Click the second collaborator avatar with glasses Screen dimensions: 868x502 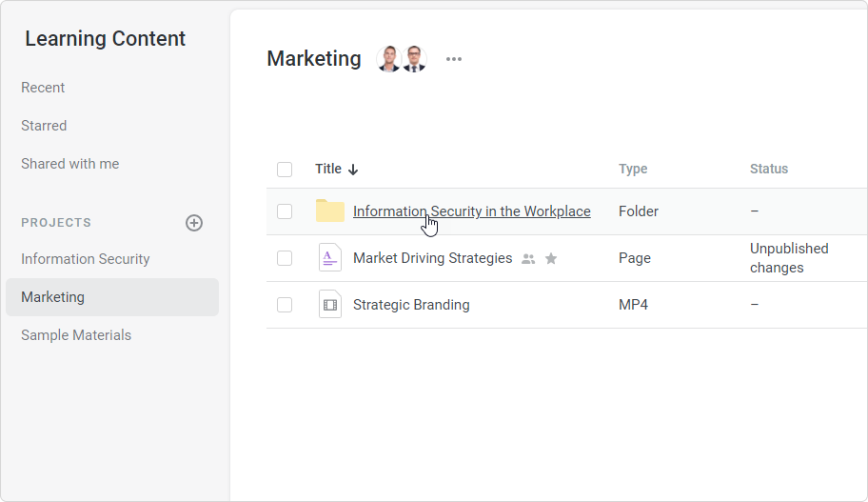click(414, 59)
